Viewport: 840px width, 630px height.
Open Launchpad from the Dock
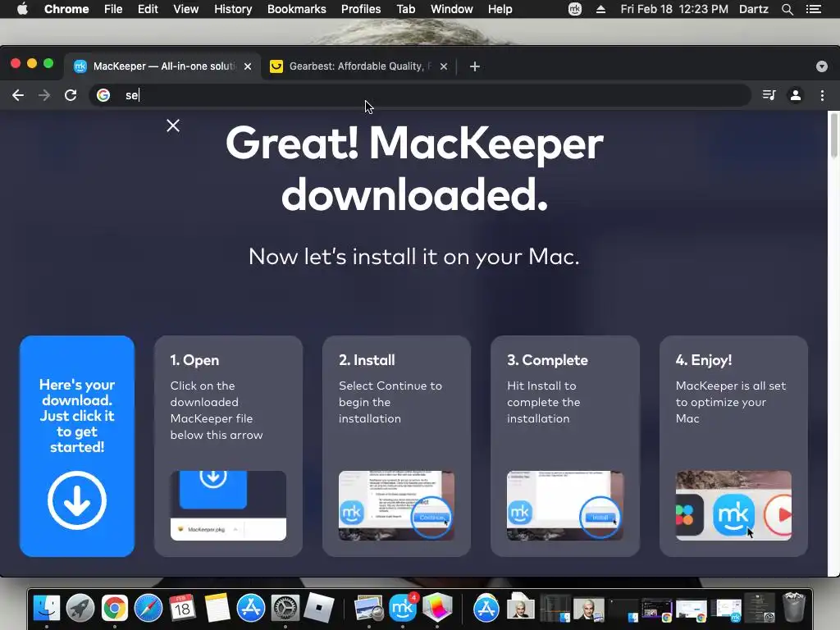(81, 608)
